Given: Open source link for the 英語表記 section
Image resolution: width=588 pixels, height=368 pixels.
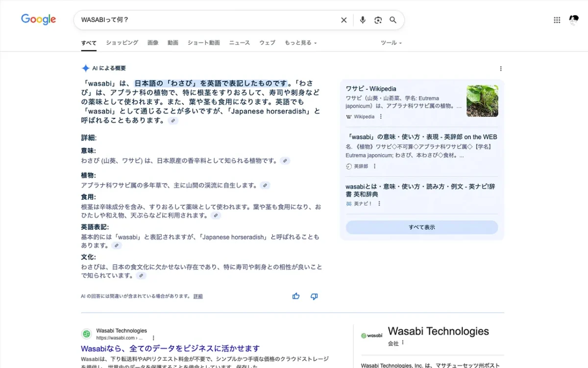Looking at the screenshot, I should 116,245.
